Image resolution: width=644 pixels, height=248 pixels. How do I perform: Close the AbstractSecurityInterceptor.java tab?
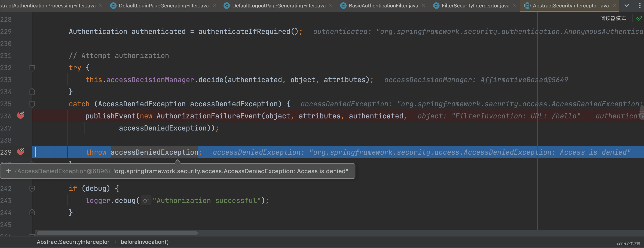click(x=614, y=6)
